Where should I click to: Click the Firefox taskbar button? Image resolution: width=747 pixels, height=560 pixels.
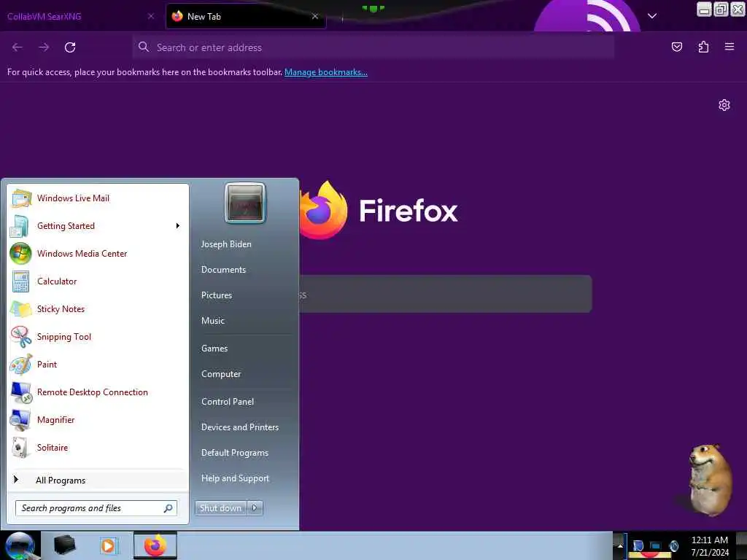pyautogui.click(x=155, y=545)
